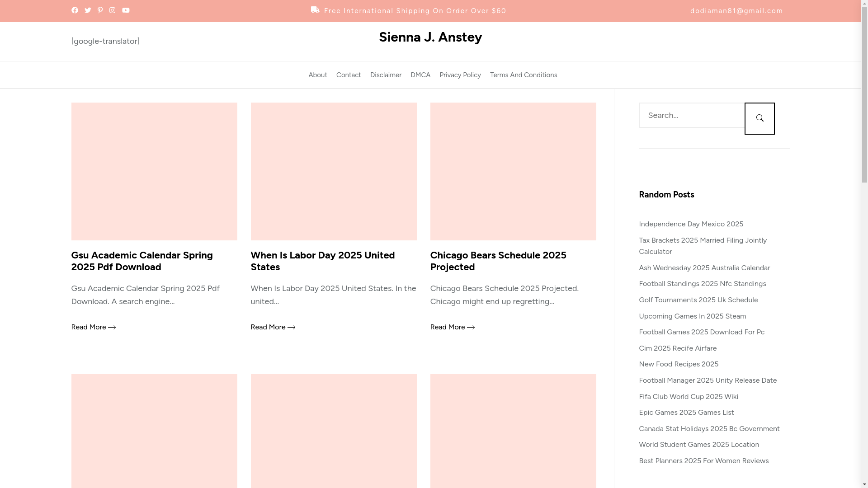Click the Gsu Academic Calendar post thumbnail
The height and width of the screenshot is (488, 868).
point(154,171)
